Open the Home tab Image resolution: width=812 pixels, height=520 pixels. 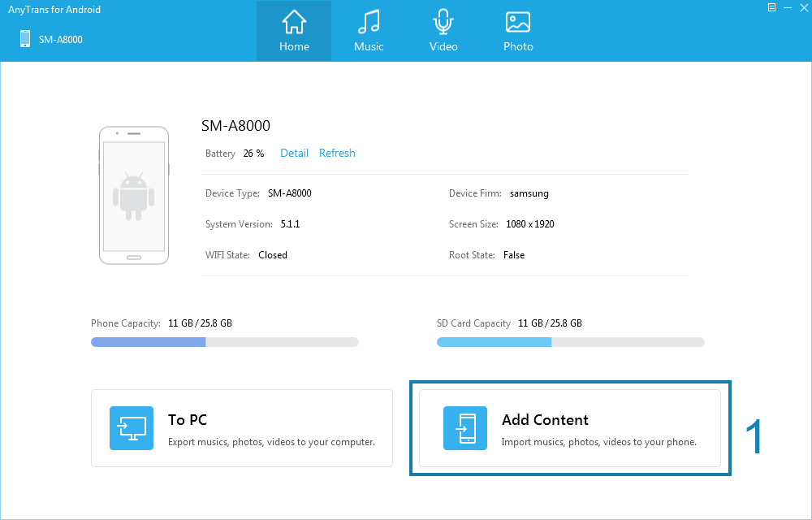click(x=294, y=31)
